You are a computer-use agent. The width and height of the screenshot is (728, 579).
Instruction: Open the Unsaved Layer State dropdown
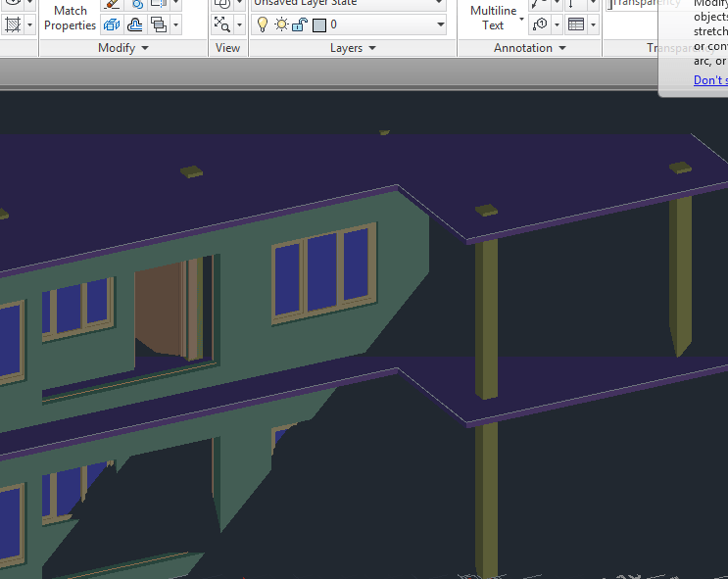point(439,3)
